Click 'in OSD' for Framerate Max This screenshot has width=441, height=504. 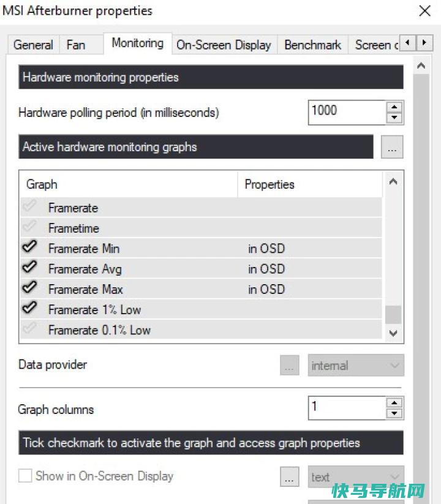pos(266,289)
